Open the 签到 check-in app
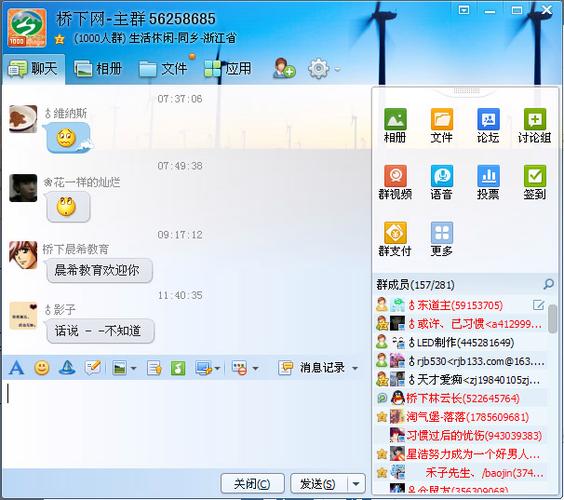This screenshot has height=500, width=564. 535,182
